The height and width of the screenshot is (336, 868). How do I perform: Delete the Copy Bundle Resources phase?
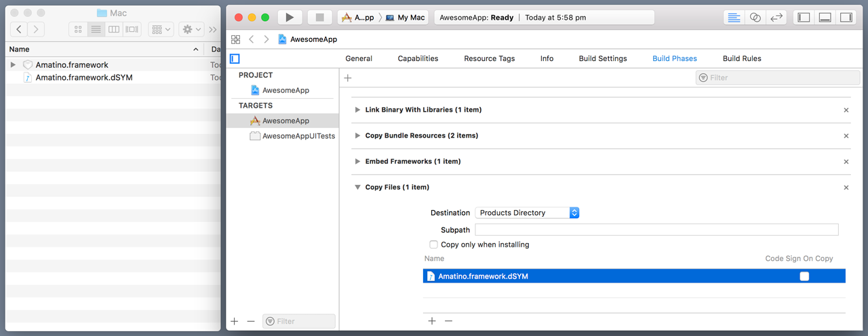coord(846,135)
